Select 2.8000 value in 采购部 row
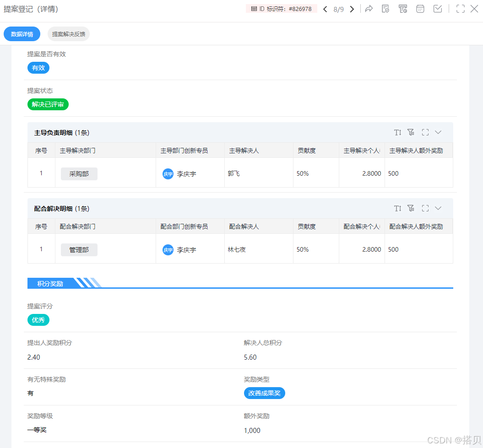 (x=362, y=173)
